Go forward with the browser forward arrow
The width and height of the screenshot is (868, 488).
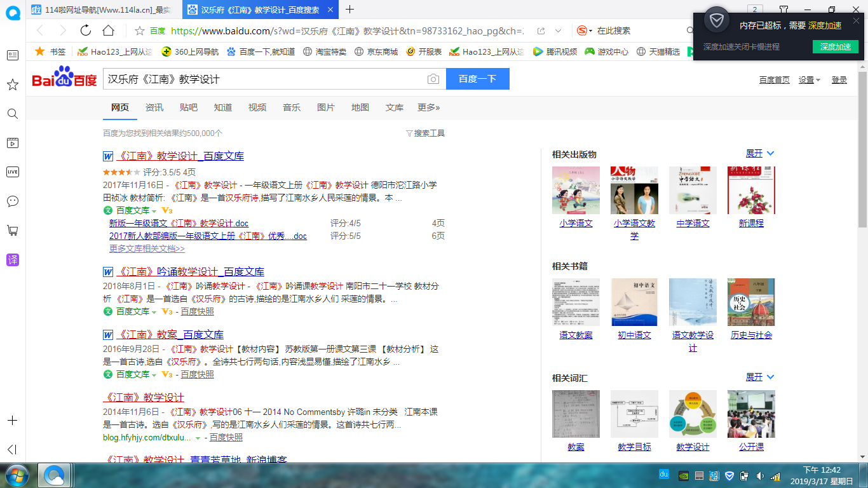62,30
